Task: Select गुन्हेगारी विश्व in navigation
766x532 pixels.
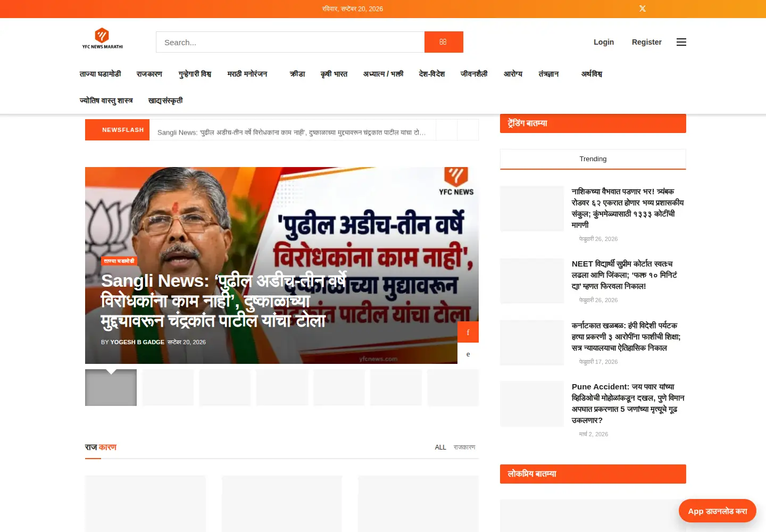Action: click(x=195, y=74)
